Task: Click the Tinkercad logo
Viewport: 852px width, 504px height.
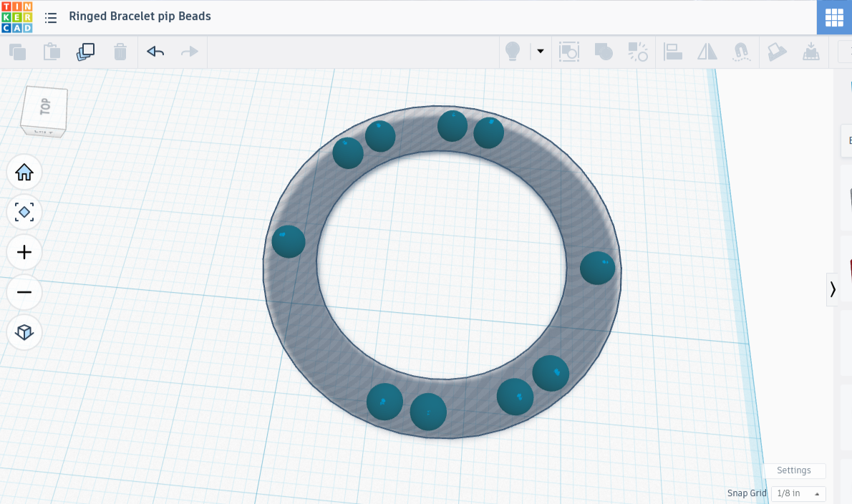Action: (17, 17)
